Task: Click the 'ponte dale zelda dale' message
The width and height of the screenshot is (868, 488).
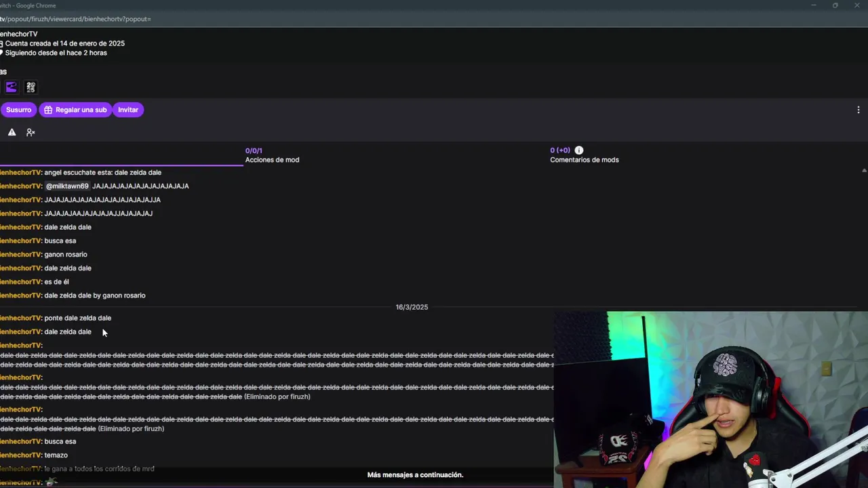Action: [x=77, y=318]
